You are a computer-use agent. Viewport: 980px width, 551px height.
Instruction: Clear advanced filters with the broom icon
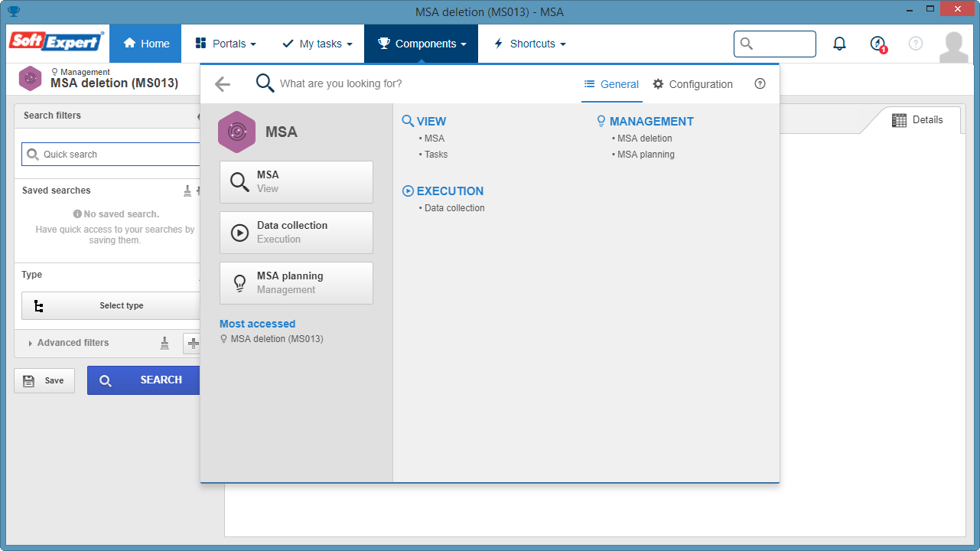tap(164, 343)
